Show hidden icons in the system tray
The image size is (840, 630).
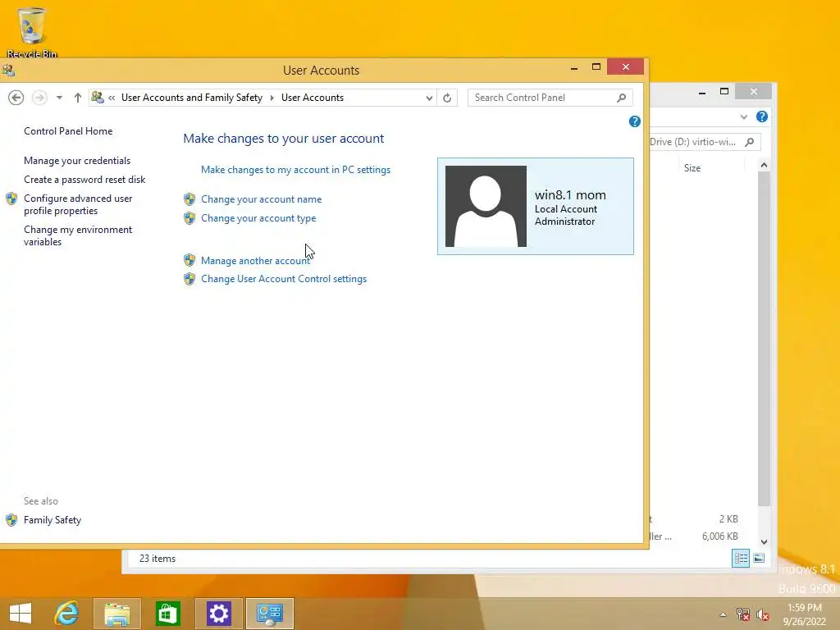723,614
